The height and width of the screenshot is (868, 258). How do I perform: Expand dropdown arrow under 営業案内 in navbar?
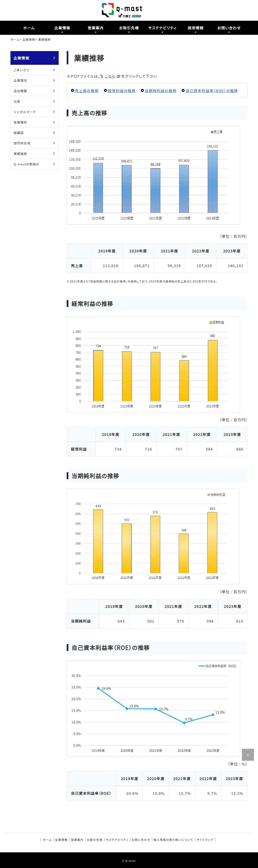click(x=95, y=32)
